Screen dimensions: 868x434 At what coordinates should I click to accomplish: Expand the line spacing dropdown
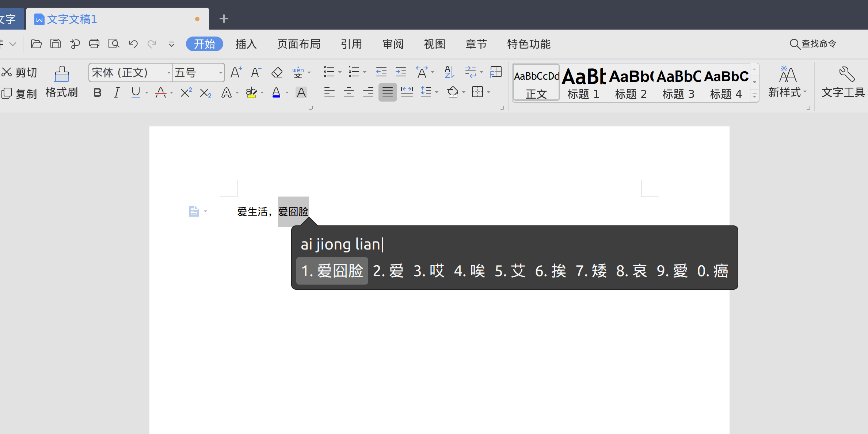(x=436, y=92)
